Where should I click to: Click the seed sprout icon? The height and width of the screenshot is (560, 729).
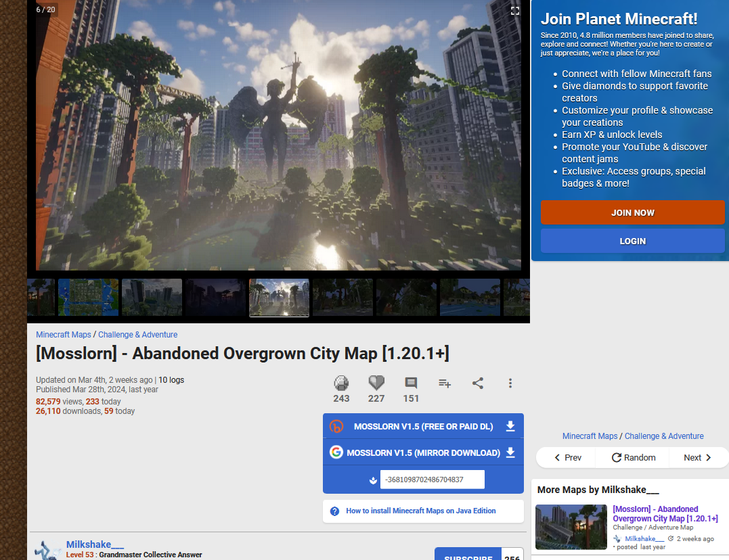[373, 480]
